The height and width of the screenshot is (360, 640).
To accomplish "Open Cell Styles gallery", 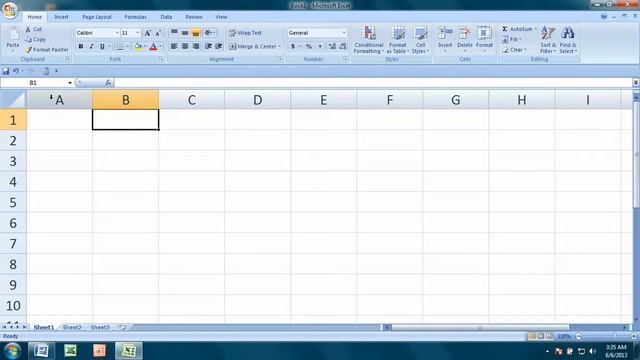I will (x=420, y=40).
